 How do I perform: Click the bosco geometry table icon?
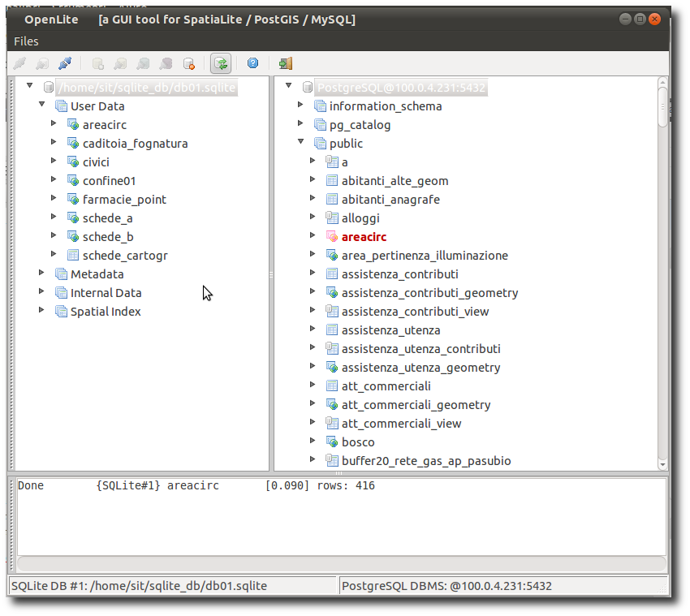[331, 442]
